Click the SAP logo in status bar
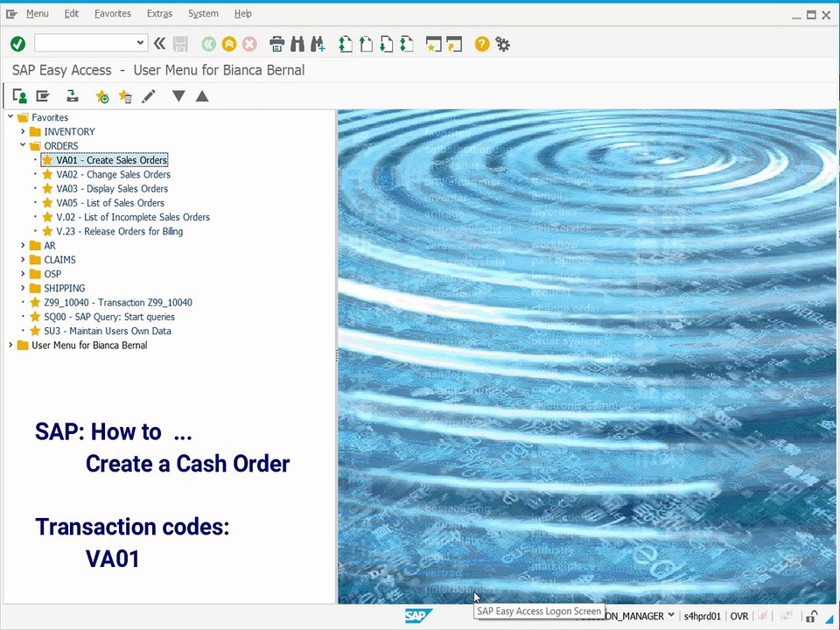 (x=418, y=616)
